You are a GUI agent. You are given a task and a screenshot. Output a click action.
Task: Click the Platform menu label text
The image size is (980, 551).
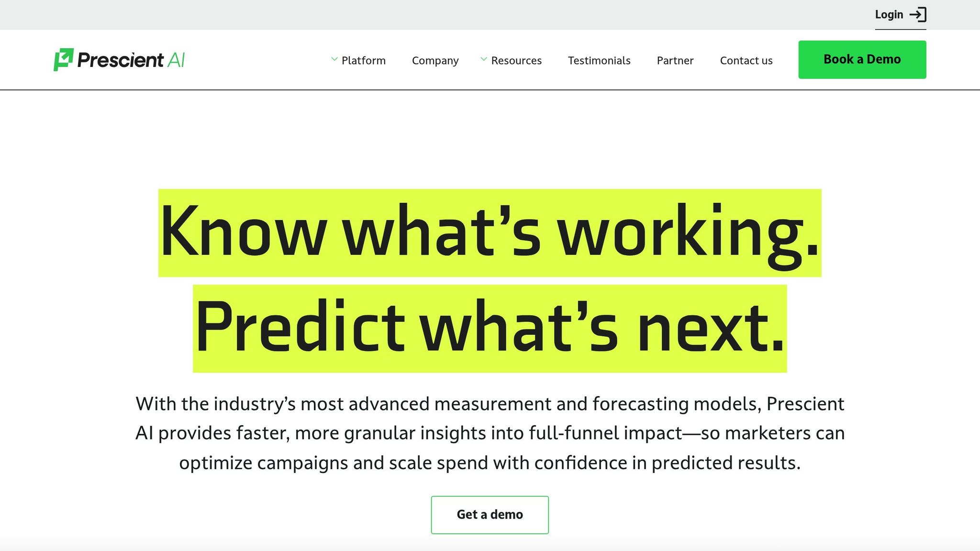363,60
